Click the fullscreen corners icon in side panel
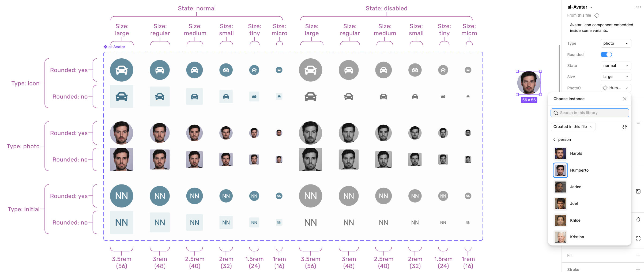The image size is (644, 272). [x=638, y=238]
